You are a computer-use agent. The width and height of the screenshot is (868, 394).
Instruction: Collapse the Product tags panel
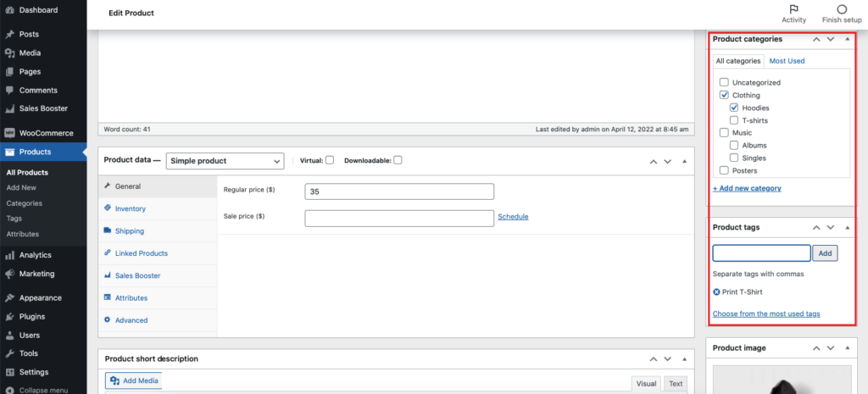pyautogui.click(x=847, y=228)
